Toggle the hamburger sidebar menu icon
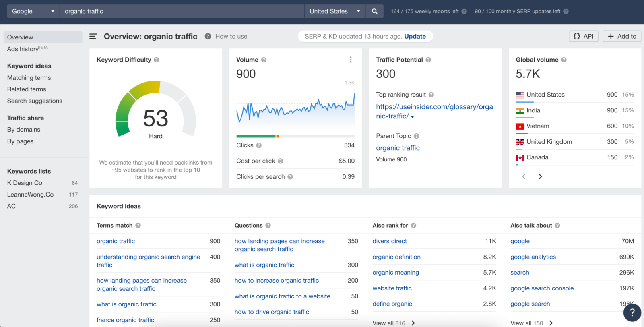Screen dimensions: 644x327 tap(93, 36)
